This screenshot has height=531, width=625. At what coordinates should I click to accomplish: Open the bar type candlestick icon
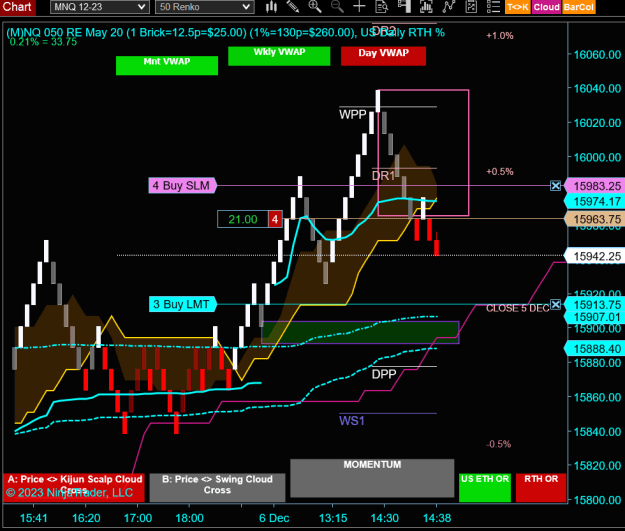click(271, 6)
